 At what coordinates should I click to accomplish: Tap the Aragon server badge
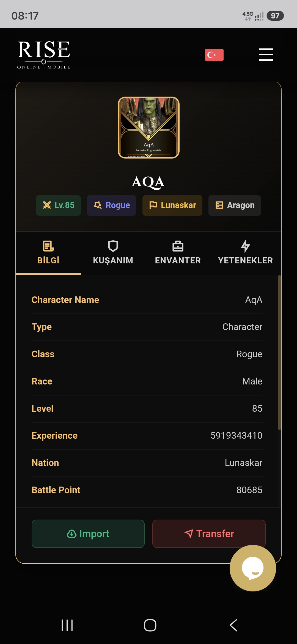tap(235, 205)
